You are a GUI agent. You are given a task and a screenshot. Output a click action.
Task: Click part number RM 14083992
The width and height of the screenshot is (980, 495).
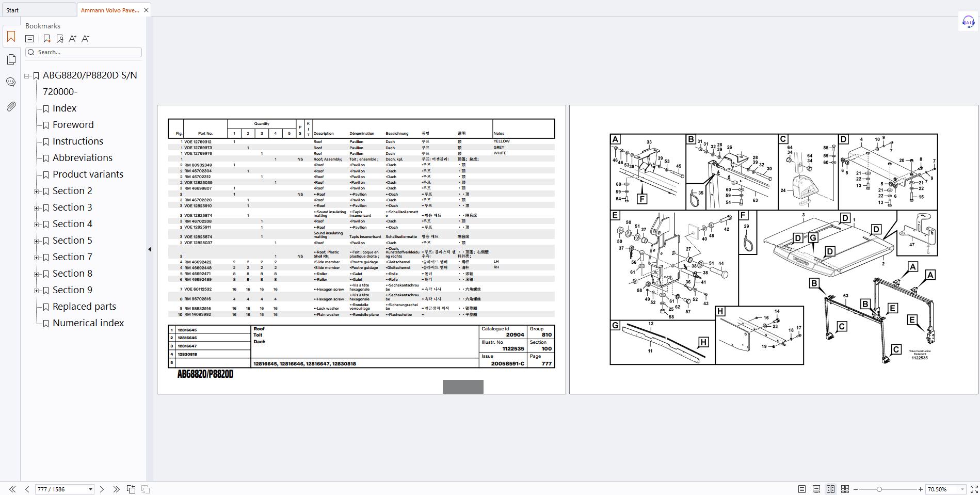[198, 314]
